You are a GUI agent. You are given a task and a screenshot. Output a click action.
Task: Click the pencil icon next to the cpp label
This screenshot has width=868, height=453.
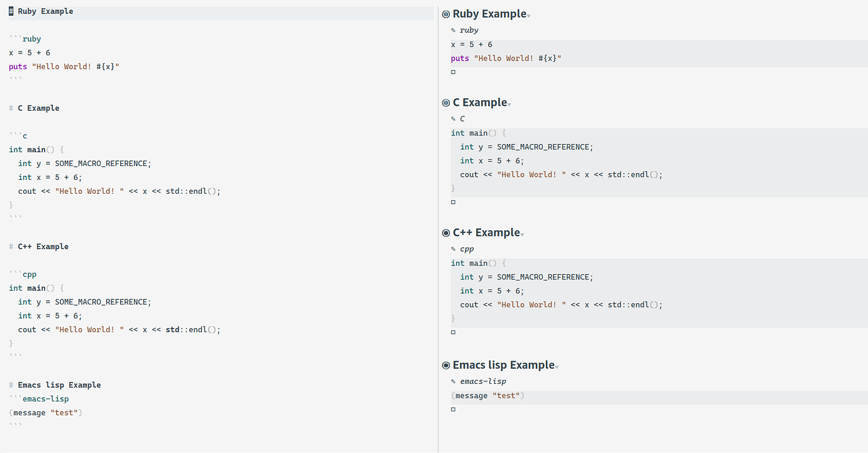pos(453,249)
